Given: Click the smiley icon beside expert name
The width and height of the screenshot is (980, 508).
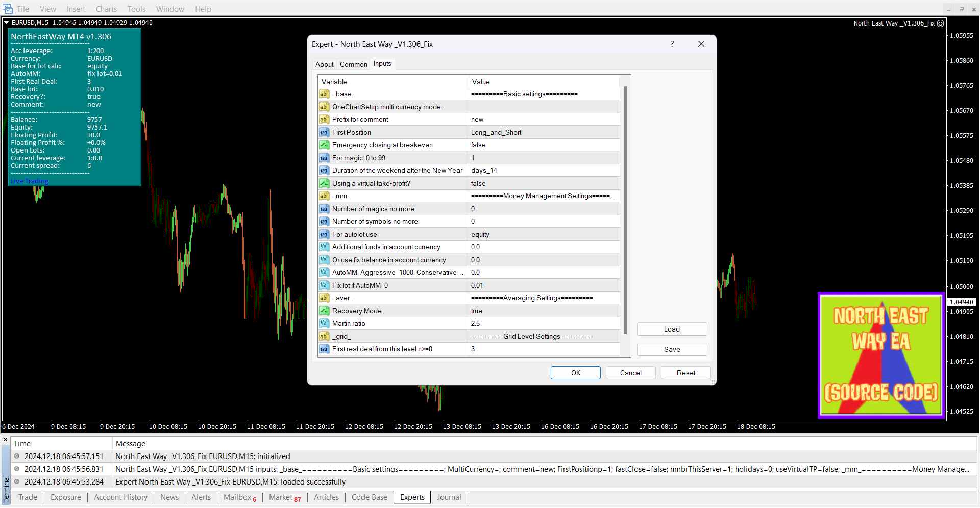Looking at the screenshot, I should coord(941,23).
